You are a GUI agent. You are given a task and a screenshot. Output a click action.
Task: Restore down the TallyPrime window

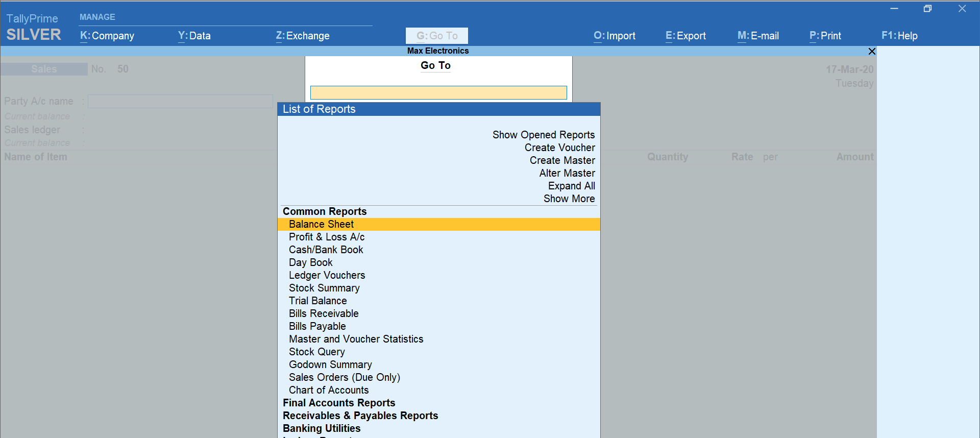pyautogui.click(x=927, y=9)
